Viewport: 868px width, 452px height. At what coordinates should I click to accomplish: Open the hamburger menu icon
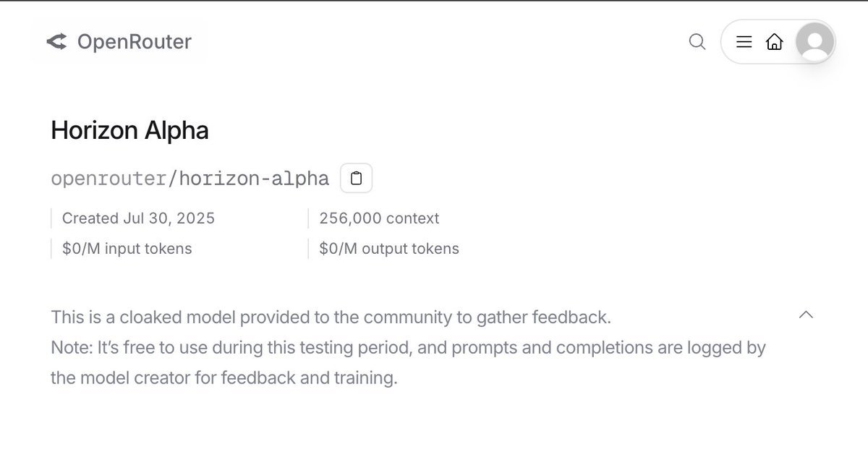(x=744, y=42)
